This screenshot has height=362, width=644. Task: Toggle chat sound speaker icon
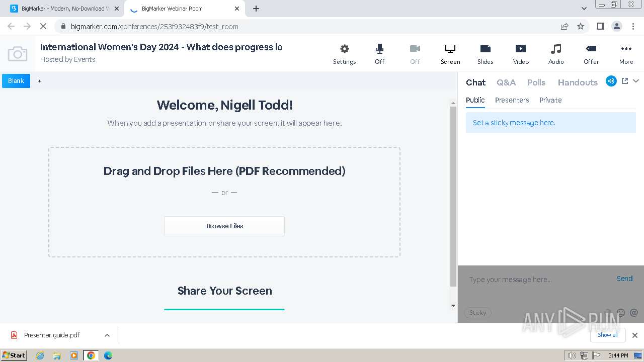pos(611,81)
